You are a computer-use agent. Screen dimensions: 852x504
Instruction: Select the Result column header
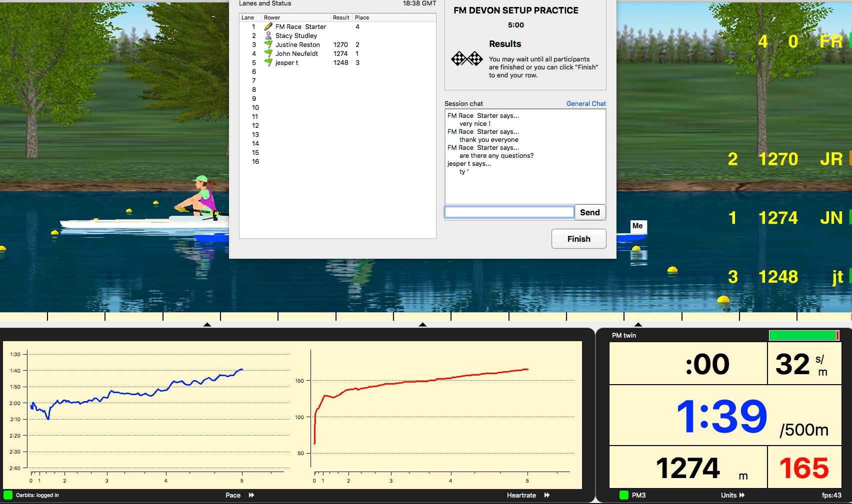pyautogui.click(x=342, y=17)
